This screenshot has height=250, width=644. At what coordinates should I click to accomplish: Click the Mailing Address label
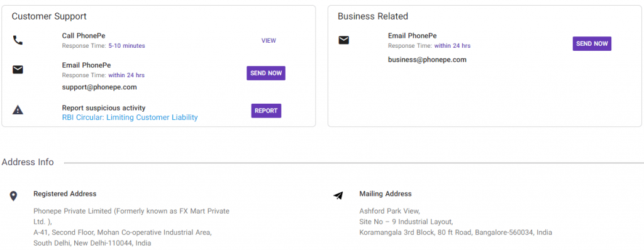(386, 193)
